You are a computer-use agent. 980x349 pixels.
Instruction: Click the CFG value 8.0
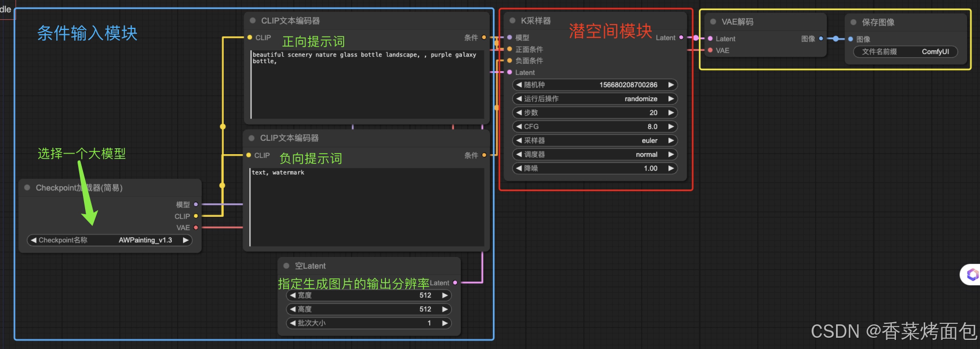point(652,126)
